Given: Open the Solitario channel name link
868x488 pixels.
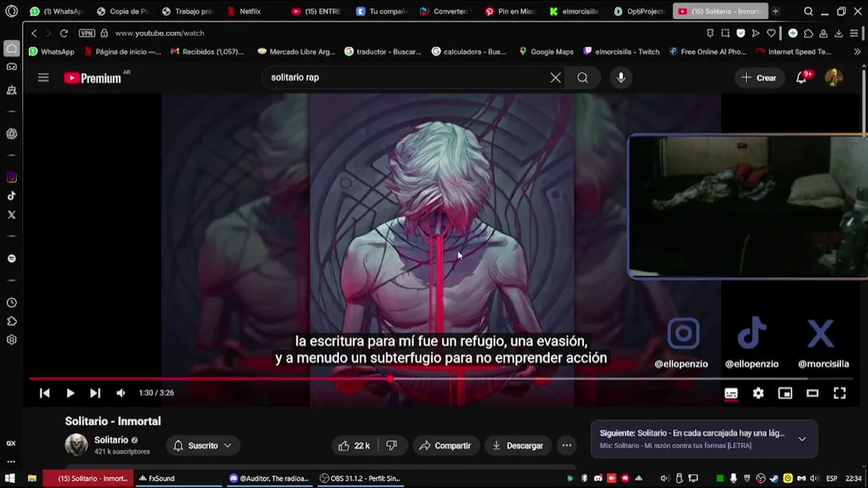Looking at the screenshot, I should (111, 440).
